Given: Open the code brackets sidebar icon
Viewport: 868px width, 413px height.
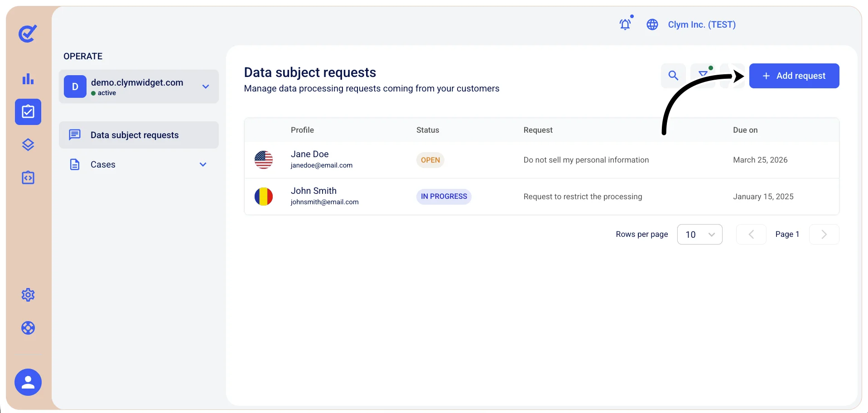Looking at the screenshot, I should (x=28, y=178).
